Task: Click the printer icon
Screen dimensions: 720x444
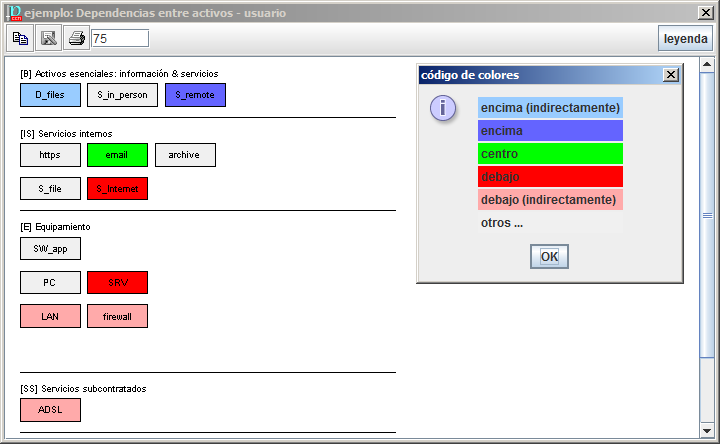Action: (76, 38)
